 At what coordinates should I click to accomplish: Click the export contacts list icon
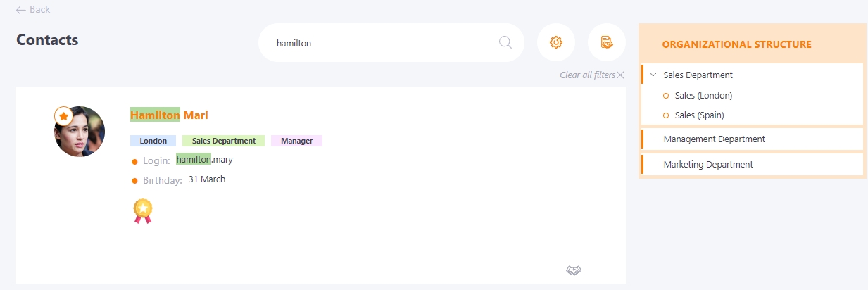click(x=606, y=42)
